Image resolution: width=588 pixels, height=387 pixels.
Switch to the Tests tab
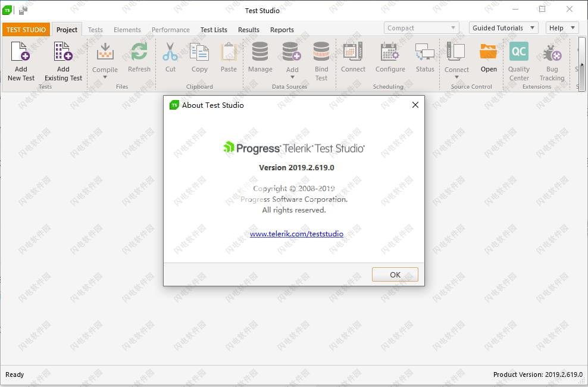(x=95, y=30)
